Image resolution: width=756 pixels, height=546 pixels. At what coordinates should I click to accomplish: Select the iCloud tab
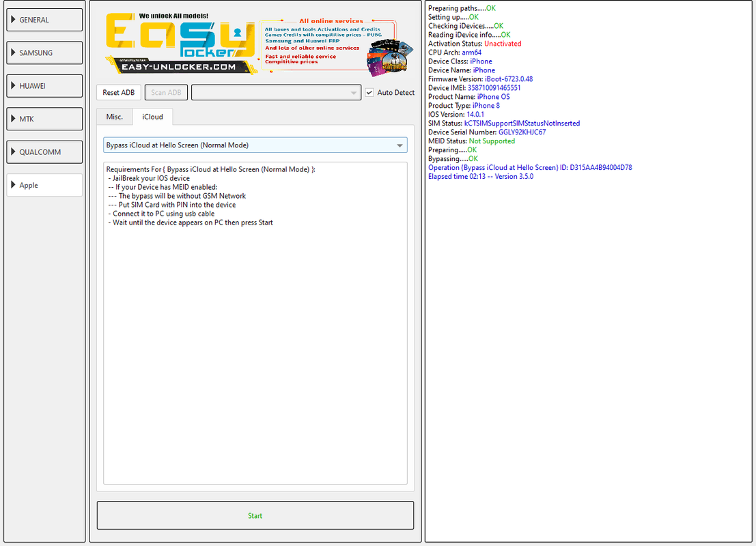152,117
